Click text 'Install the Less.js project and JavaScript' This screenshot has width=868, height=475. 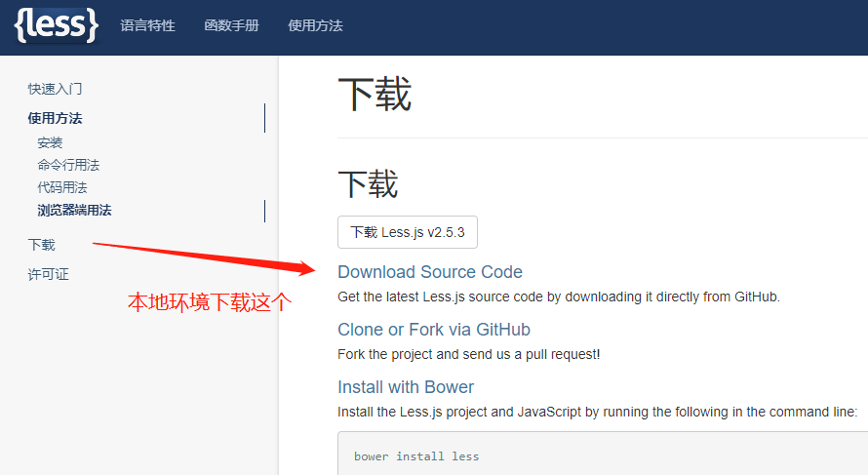click(x=459, y=412)
